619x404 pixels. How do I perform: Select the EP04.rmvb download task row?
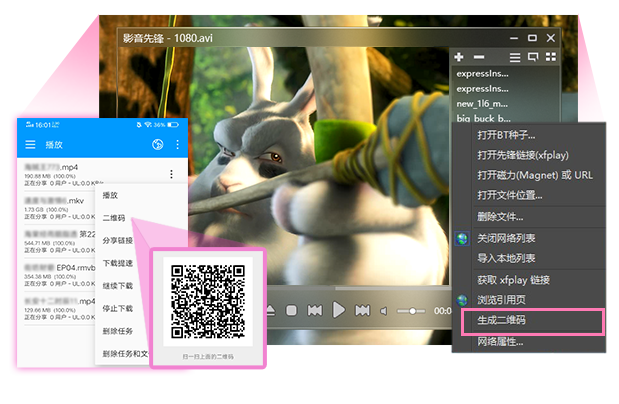60,275
